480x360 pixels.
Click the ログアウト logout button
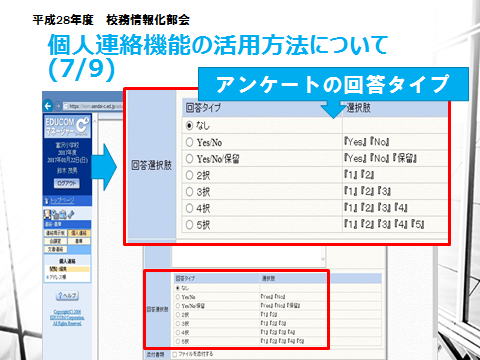point(67,183)
